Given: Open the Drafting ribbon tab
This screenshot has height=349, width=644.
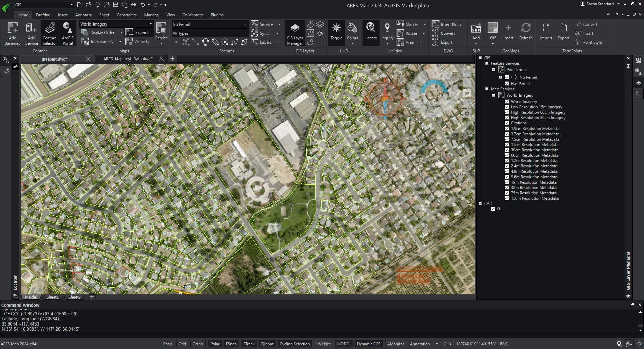Looking at the screenshot, I should coord(43,15).
